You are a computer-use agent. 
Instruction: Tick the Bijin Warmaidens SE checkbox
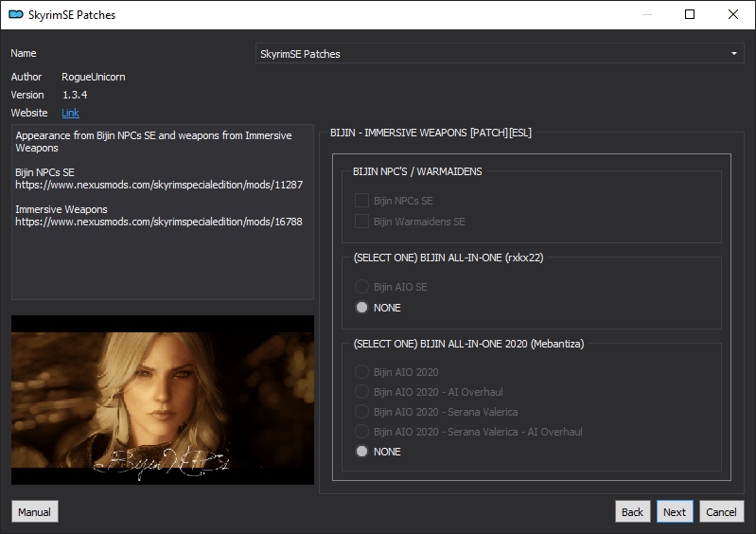[x=361, y=221]
